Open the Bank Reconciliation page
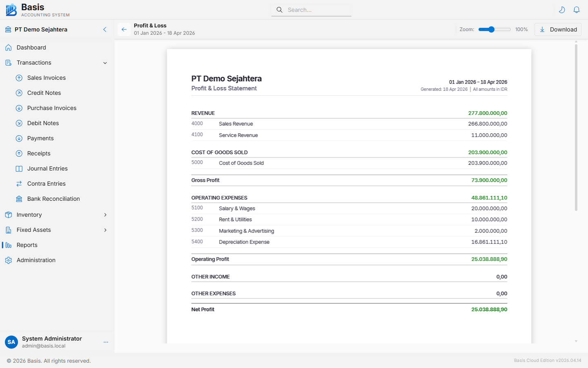588x368 pixels. [53, 199]
